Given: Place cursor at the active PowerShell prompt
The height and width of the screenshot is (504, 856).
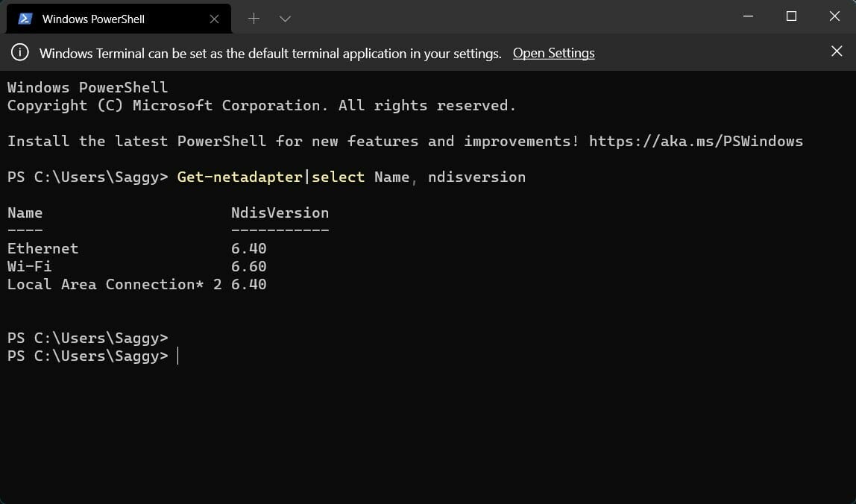Looking at the screenshot, I should 177,356.
